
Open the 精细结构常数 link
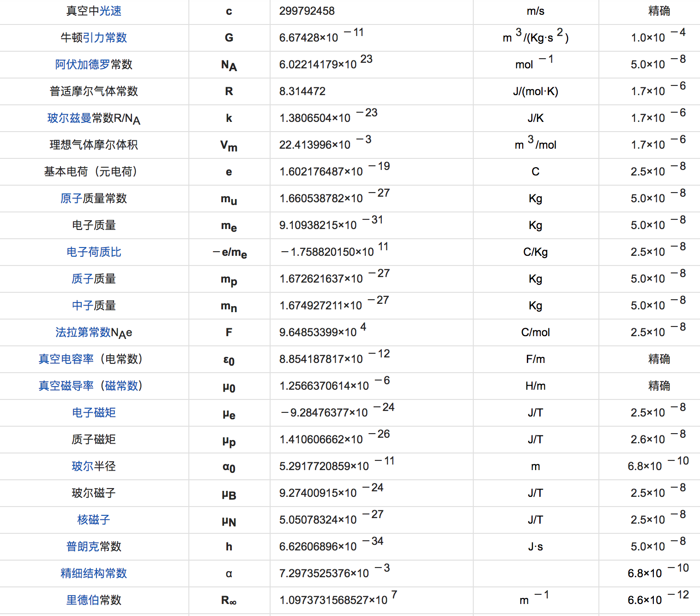94,574
